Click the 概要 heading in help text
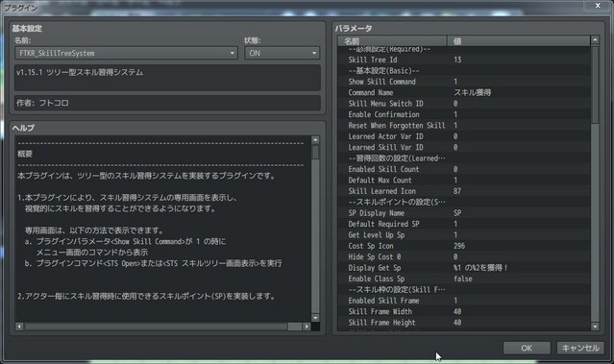This screenshot has width=614, height=364. point(25,154)
